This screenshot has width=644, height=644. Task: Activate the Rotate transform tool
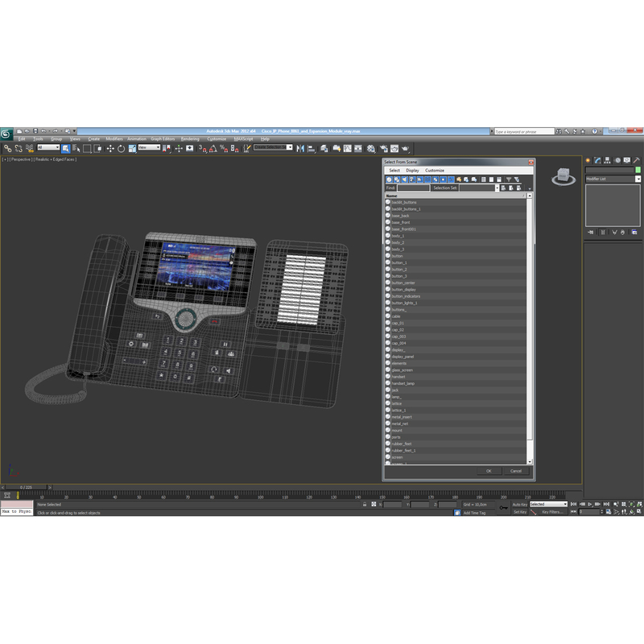(x=121, y=148)
